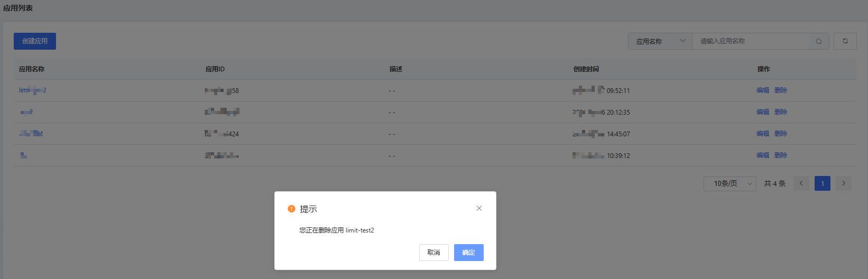
Task: Select page number 1
Action: pyautogui.click(x=823, y=183)
